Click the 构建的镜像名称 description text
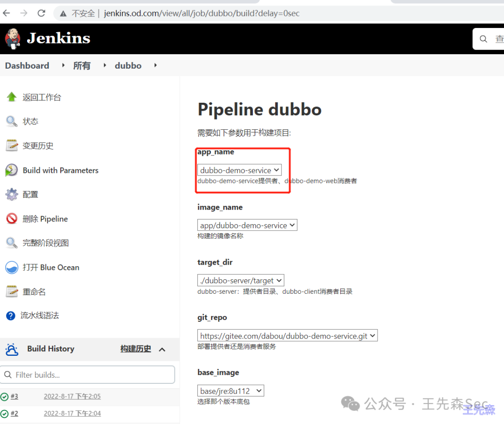This screenshot has width=504, height=424. (x=220, y=236)
